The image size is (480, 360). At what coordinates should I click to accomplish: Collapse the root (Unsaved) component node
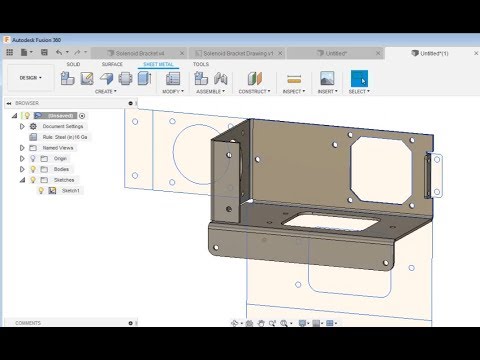coord(14,116)
